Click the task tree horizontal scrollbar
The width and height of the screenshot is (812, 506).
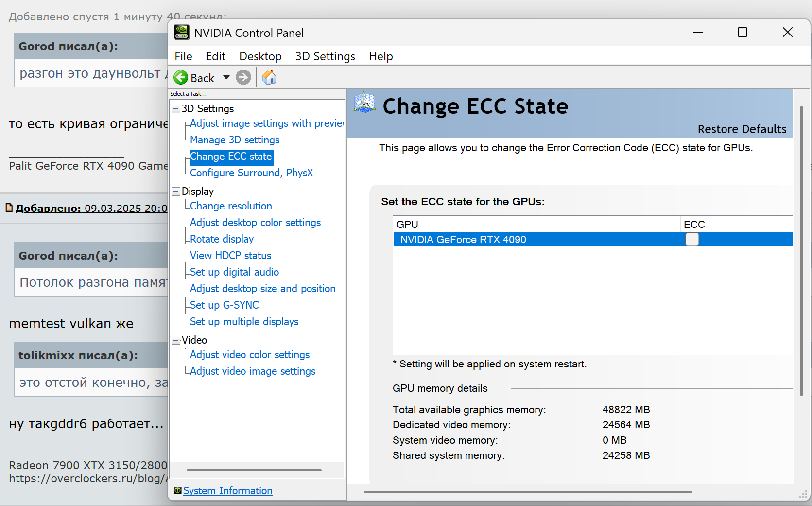[x=254, y=470]
